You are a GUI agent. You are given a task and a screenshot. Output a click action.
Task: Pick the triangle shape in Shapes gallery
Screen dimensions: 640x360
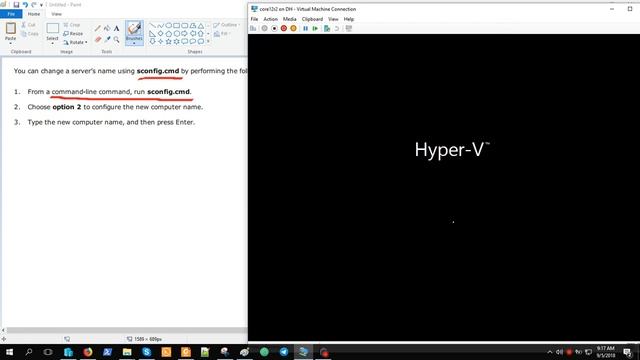click(x=201, y=26)
